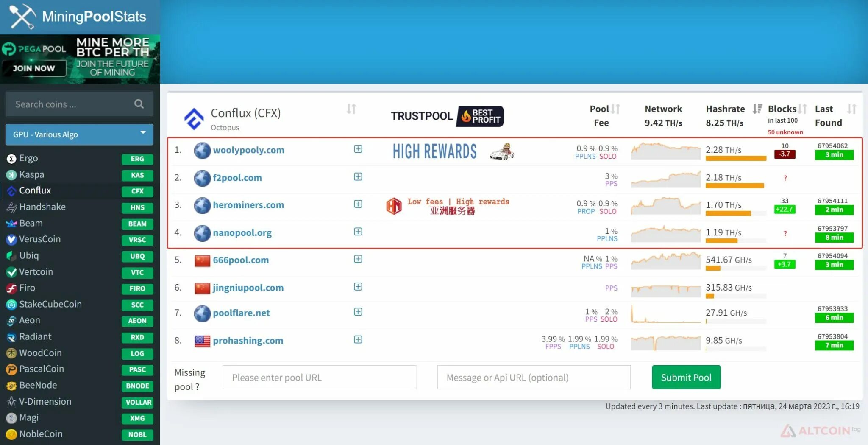Sort table by Blocks column
The image size is (868, 445).
tap(802, 109)
